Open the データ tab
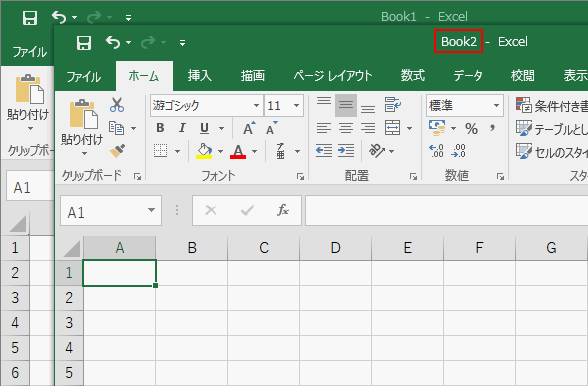The image size is (588, 386). coord(468,76)
